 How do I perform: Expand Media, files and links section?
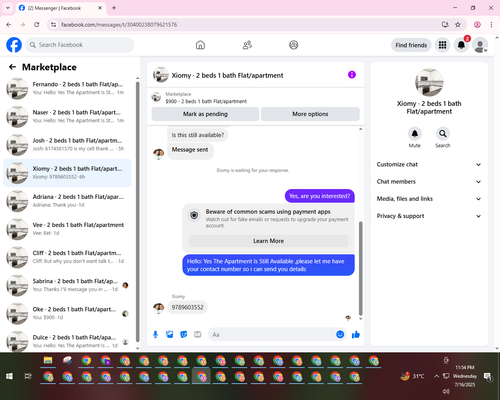coord(429,199)
